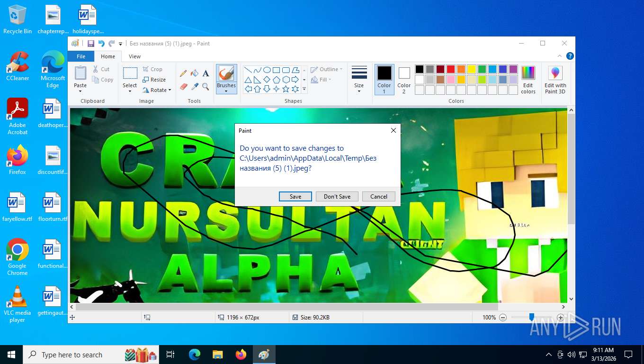The width and height of the screenshot is (644, 364).
Task: Pick the Rounded rectangle shape
Action: [286, 70]
